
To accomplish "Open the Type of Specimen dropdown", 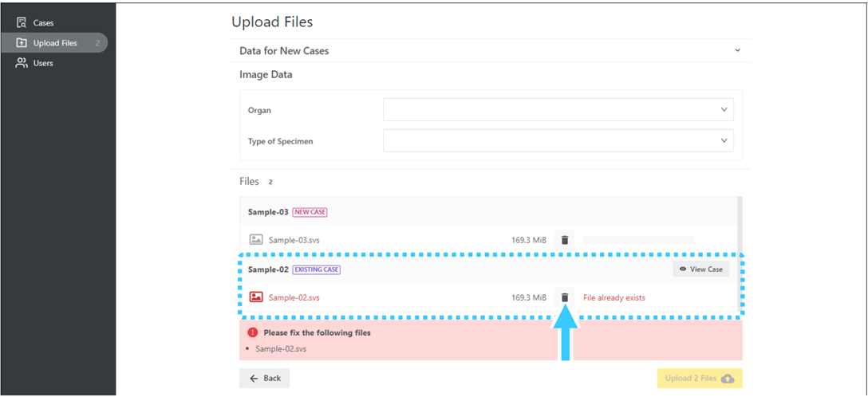I will [558, 141].
